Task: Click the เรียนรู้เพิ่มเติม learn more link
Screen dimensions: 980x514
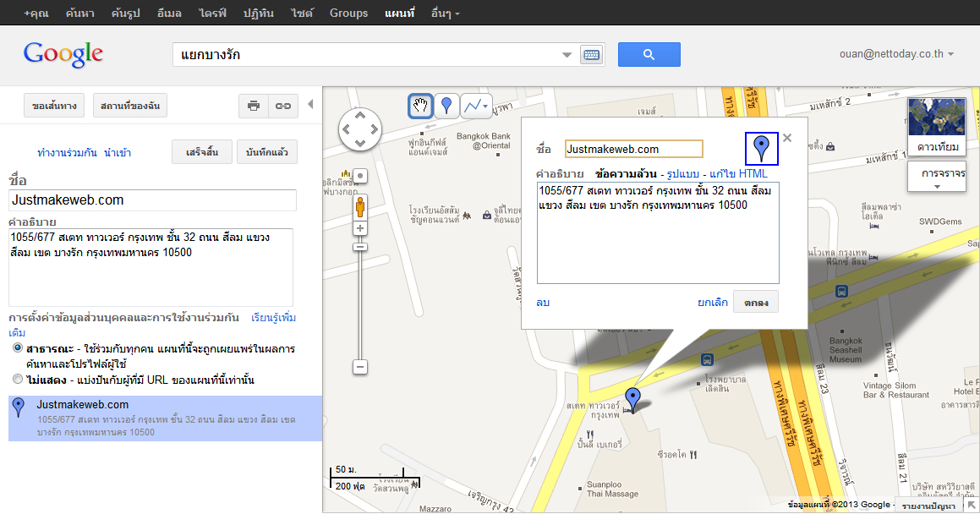Action: [274, 318]
